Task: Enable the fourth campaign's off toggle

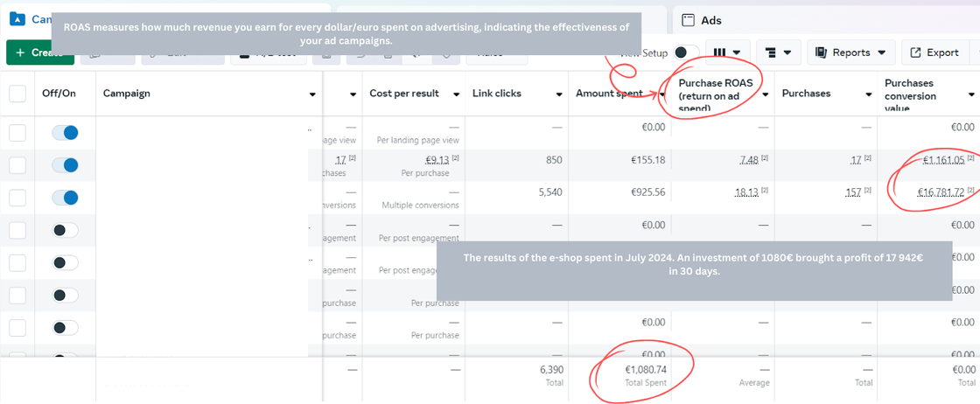Action: click(x=65, y=230)
